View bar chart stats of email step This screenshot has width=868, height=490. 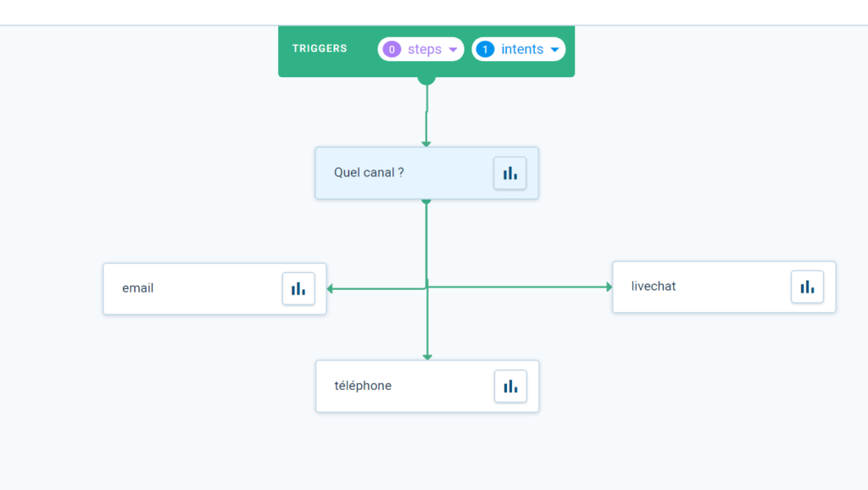pyautogui.click(x=298, y=288)
